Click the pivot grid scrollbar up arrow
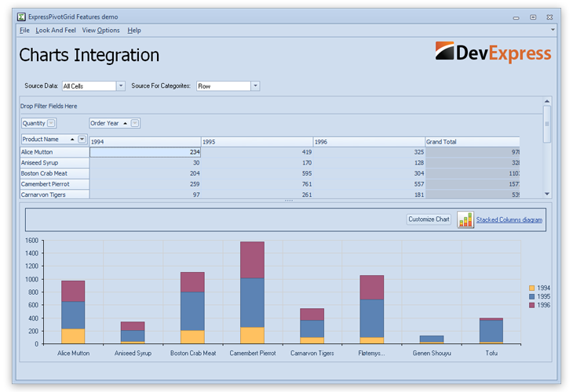The height and width of the screenshot is (392, 573). (x=547, y=101)
